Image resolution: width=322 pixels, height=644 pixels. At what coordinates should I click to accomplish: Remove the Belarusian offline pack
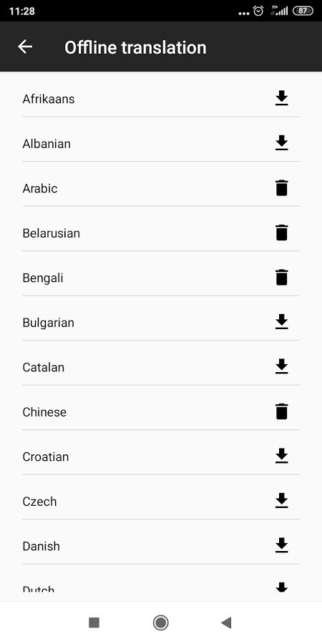[282, 233]
